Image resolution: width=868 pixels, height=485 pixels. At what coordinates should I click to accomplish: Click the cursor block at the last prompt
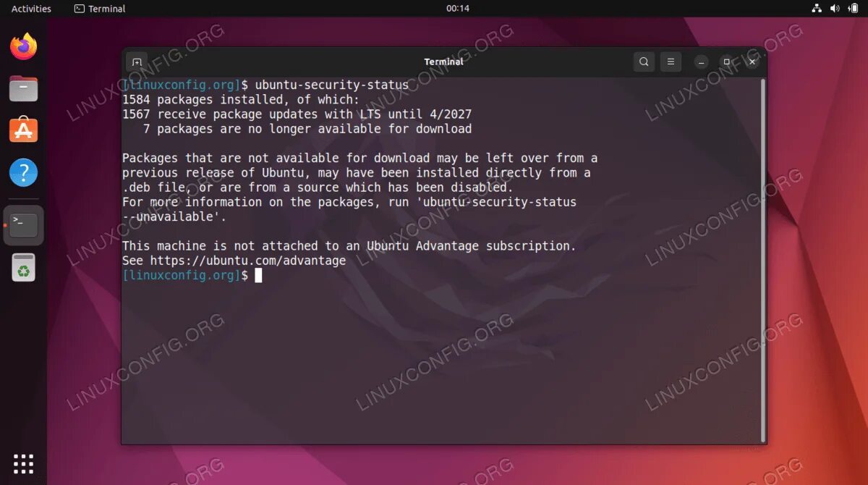click(258, 276)
